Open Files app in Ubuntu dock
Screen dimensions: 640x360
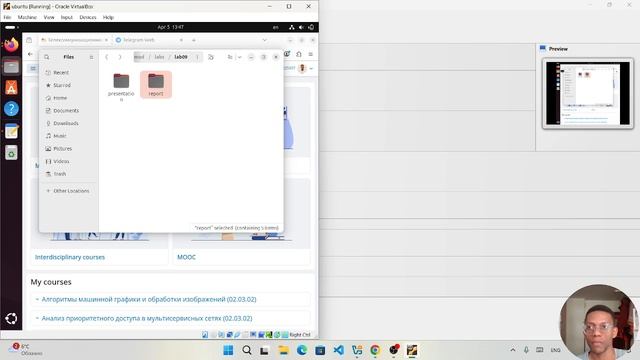tap(11, 66)
